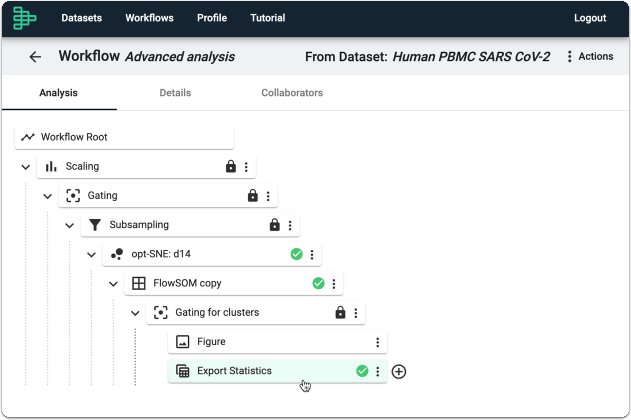Click the Export Statistics table icon

[183, 371]
